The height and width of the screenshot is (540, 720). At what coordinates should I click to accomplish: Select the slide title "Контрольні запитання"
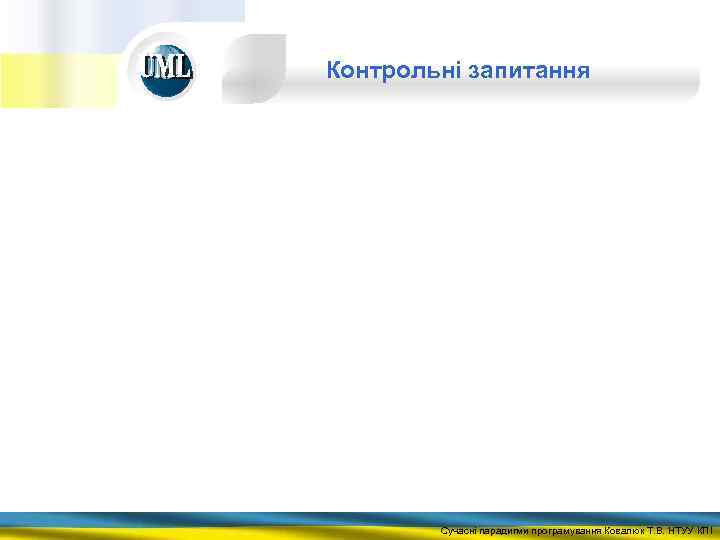458,71
